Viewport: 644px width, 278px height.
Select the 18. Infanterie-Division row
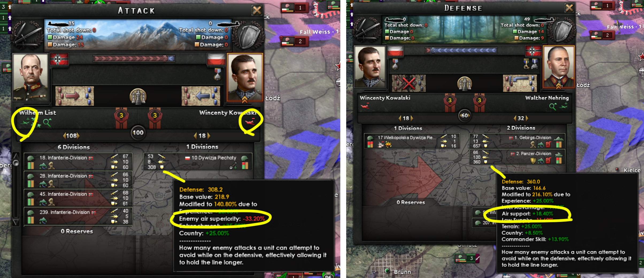tap(78, 161)
